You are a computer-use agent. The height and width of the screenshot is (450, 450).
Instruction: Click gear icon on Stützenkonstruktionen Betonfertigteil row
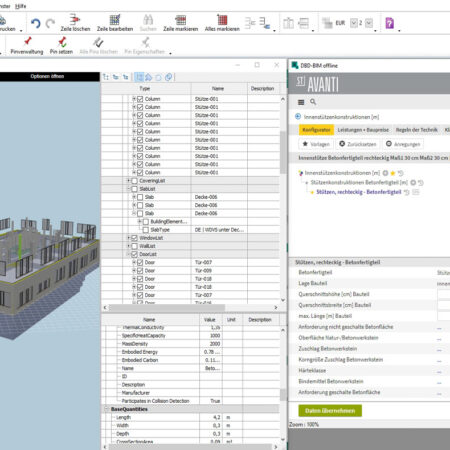(413, 183)
